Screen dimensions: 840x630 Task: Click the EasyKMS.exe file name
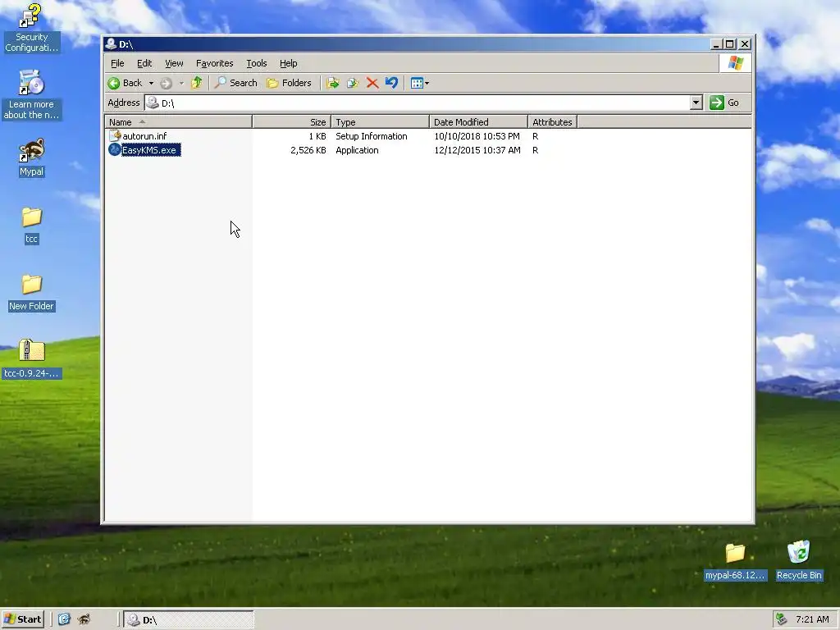(x=149, y=151)
